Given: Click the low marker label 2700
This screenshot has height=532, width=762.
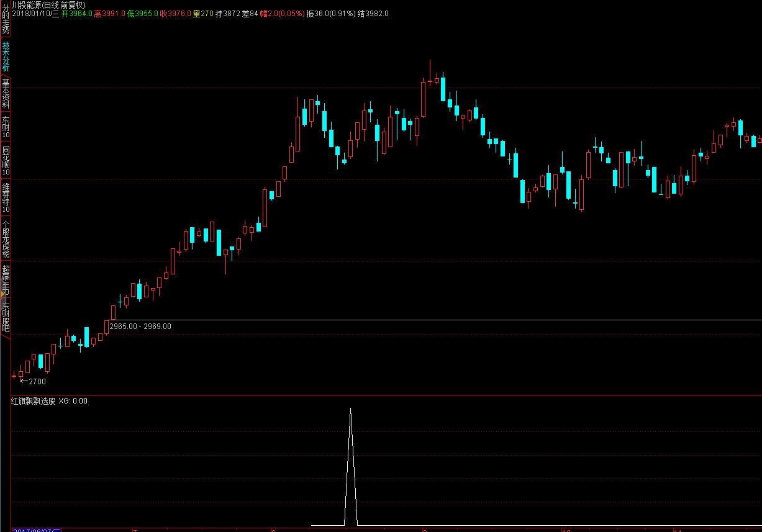Looking at the screenshot, I should (37, 381).
